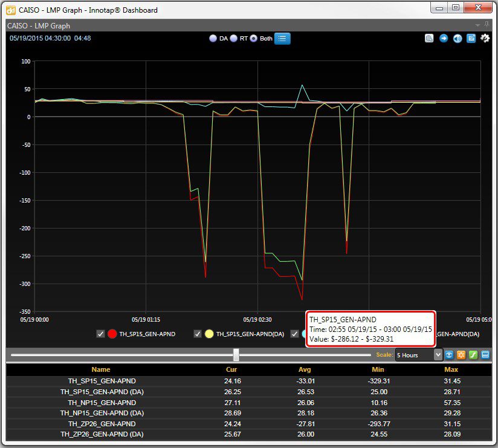Click the speaker sound alert icon
The image size is (498, 448).
point(458,39)
